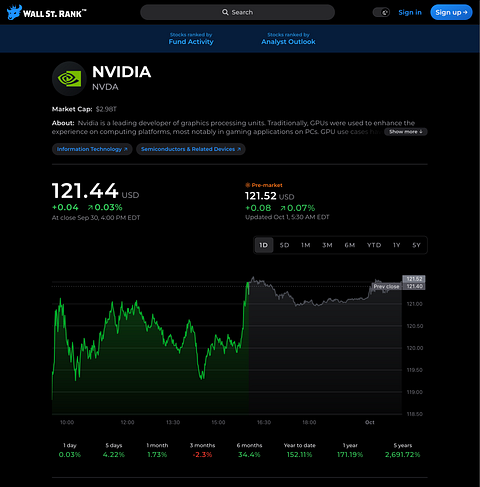480x487 pixels.
Task: Open the Information Technology sector tag
Action: click(x=92, y=149)
